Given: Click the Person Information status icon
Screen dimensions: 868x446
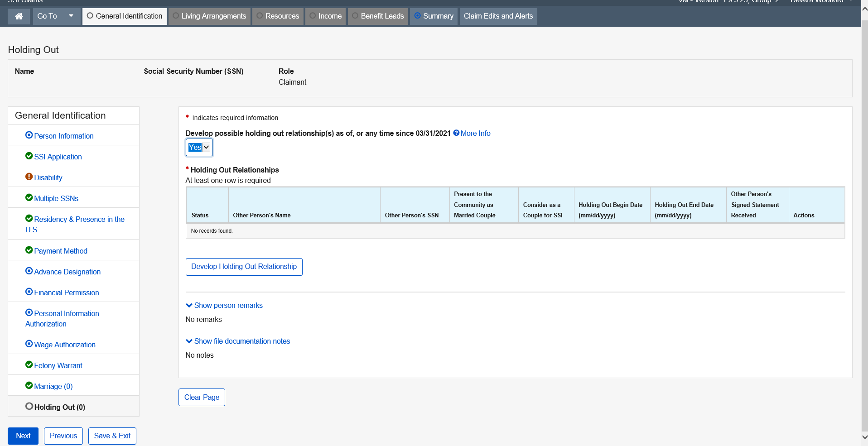Looking at the screenshot, I should click(29, 135).
